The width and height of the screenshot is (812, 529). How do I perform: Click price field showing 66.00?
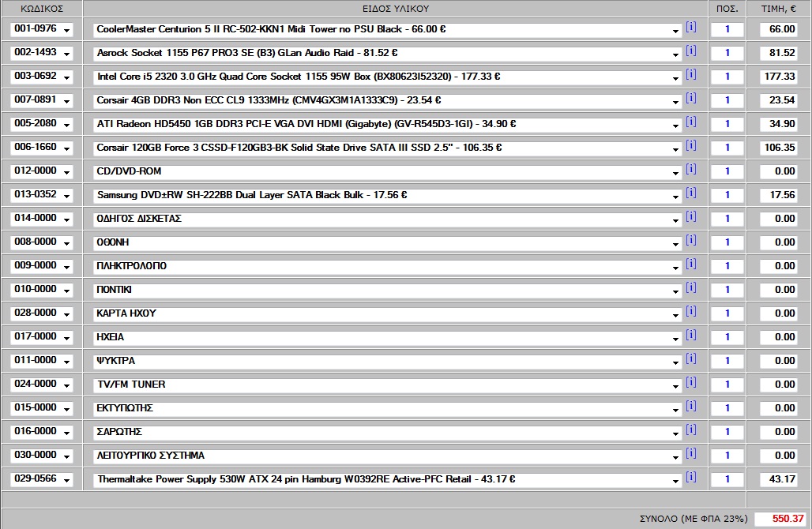[778, 29]
